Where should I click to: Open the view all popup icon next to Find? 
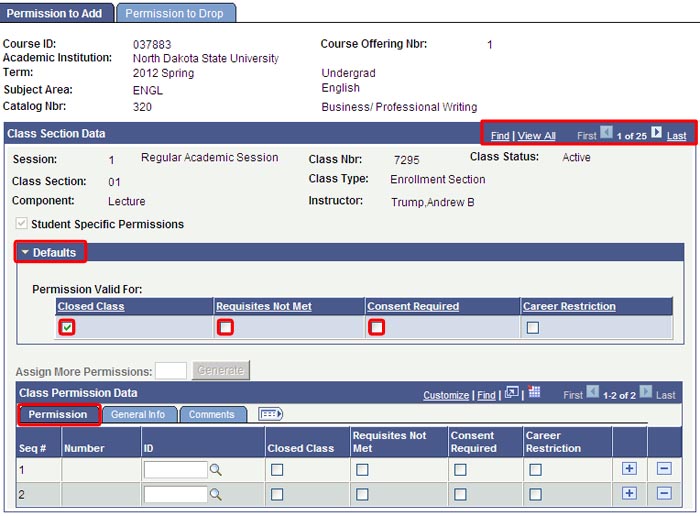pyautogui.click(x=511, y=393)
